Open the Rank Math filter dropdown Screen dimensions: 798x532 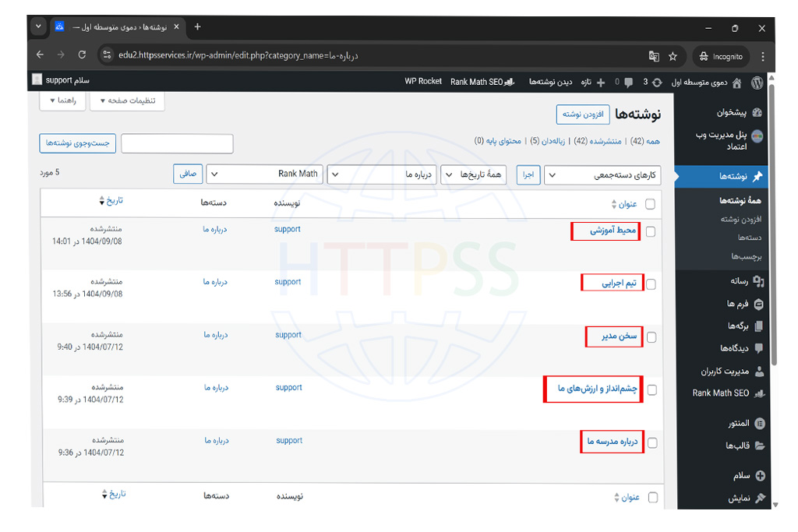(264, 174)
